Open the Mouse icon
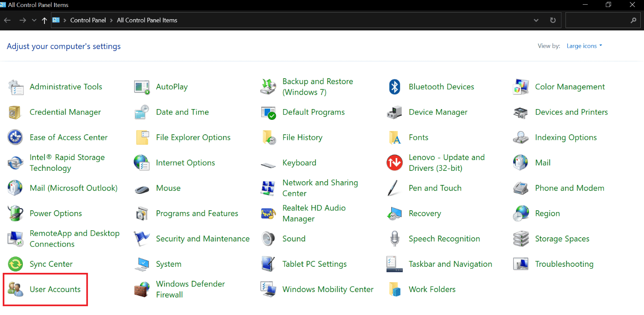 coord(142,189)
